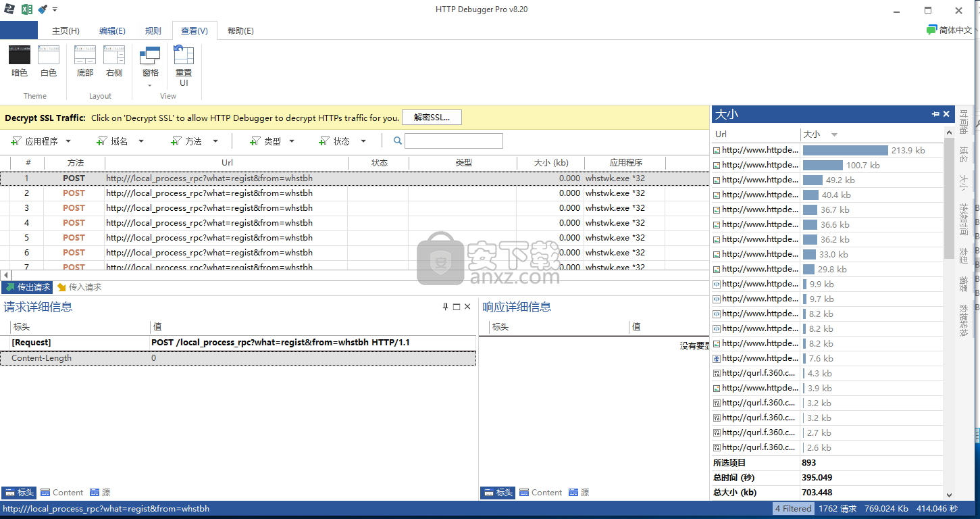Open the 简体中文 language selector

950,30
